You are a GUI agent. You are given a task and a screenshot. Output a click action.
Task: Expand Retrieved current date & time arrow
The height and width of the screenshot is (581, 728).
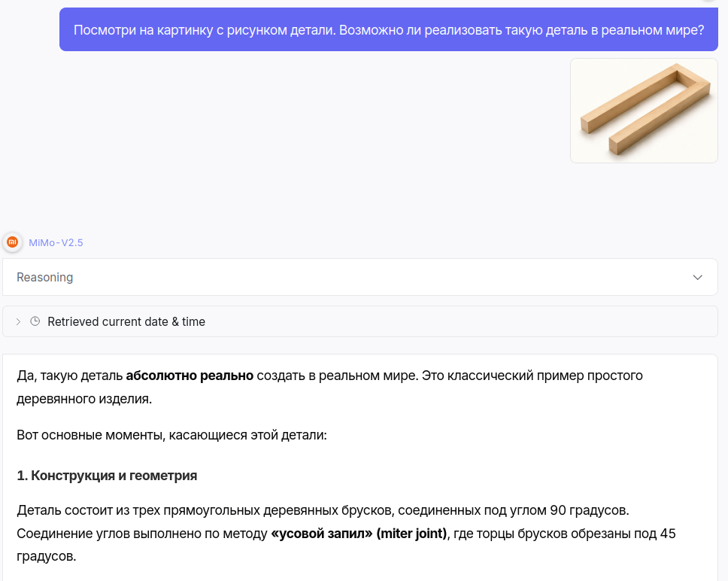click(18, 321)
